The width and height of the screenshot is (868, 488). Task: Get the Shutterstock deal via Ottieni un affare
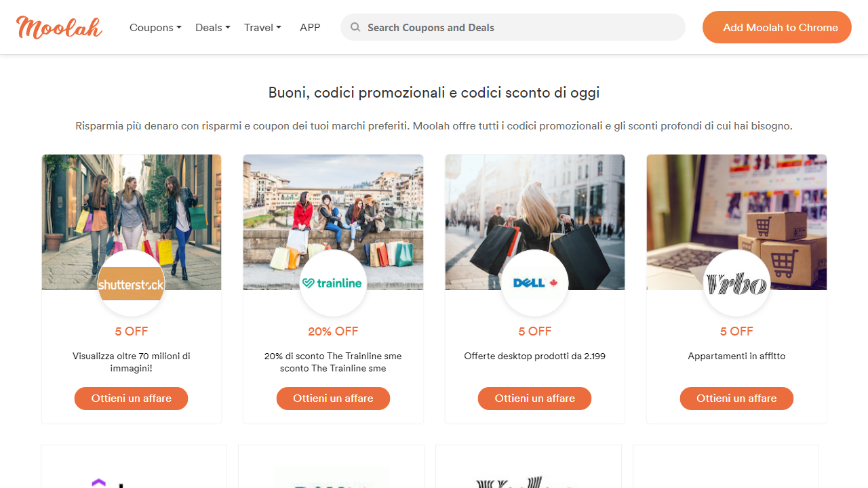coord(131,399)
